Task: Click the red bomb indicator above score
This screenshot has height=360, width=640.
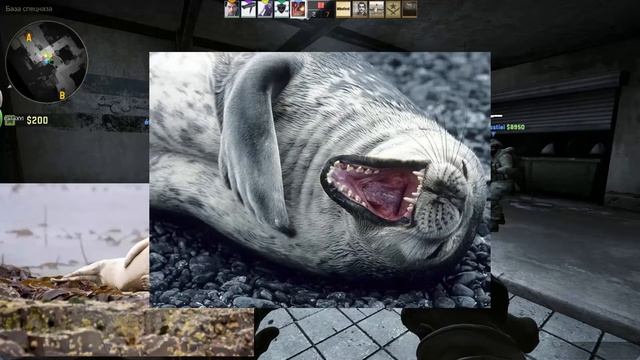Action: tap(321, 5)
